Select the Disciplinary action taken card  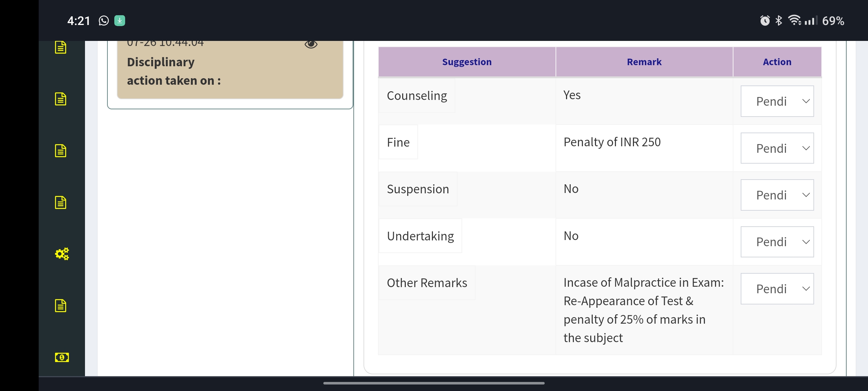pyautogui.click(x=230, y=71)
